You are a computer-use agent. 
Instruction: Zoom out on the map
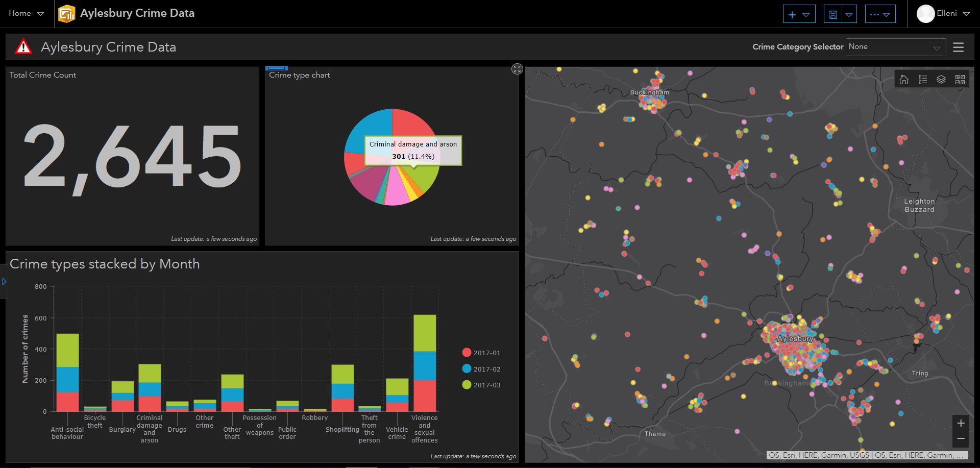tap(961, 439)
